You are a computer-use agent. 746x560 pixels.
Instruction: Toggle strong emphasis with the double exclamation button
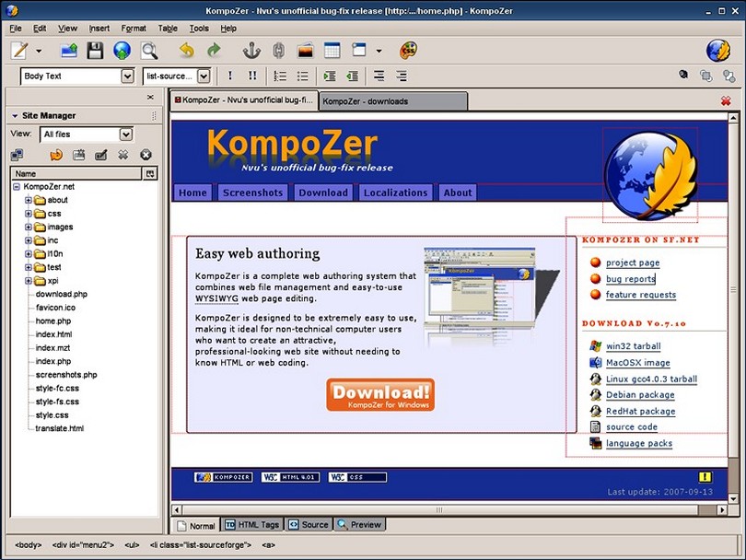coord(252,76)
